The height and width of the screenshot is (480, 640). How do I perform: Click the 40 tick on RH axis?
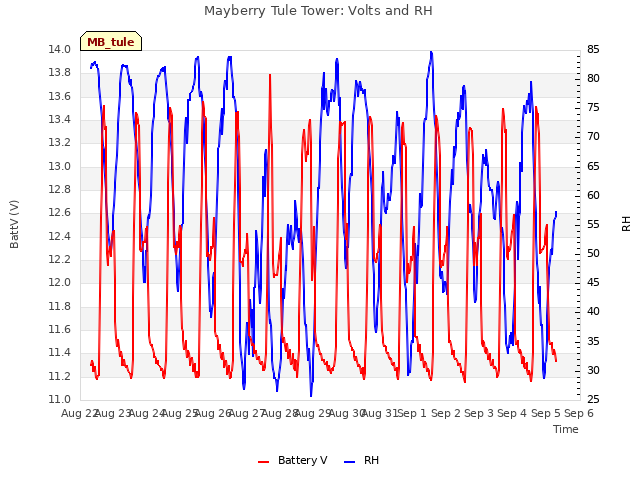pos(593,312)
